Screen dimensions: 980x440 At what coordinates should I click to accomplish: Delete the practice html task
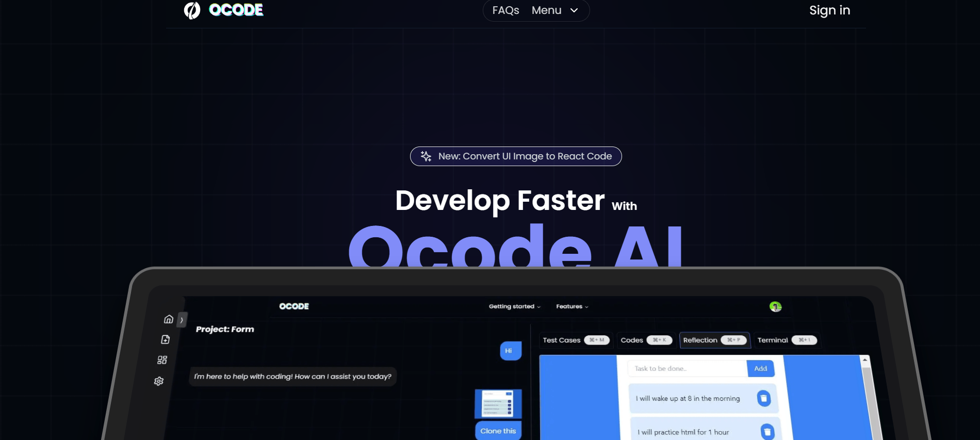[x=767, y=432]
